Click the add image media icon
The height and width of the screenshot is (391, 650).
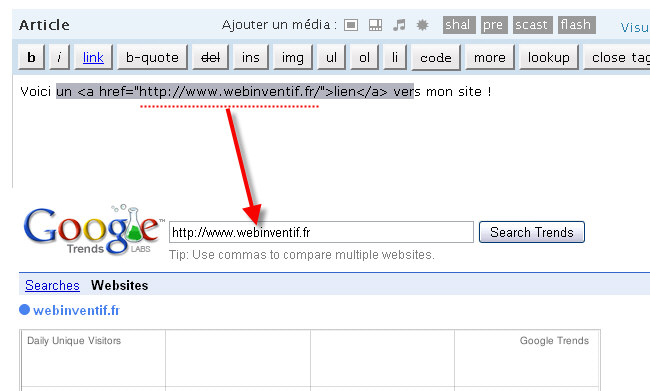(x=351, y=25)
